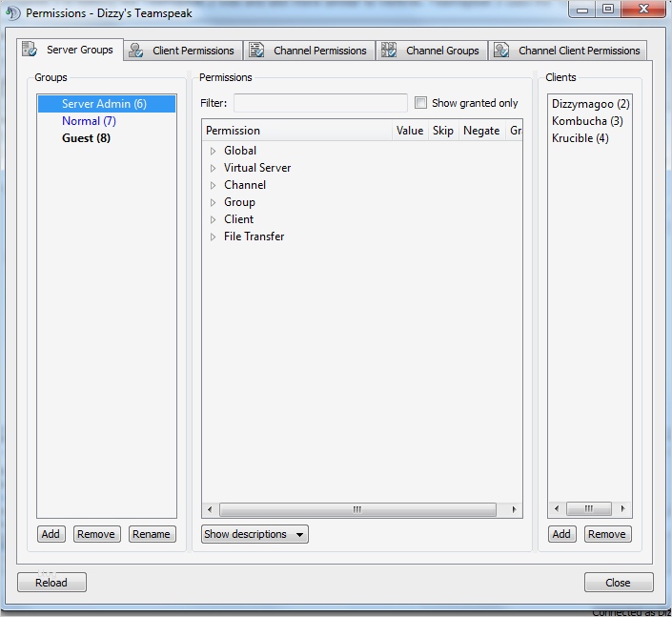Select the Group tree row label
The image size is (672, 617).
(239, 202)
